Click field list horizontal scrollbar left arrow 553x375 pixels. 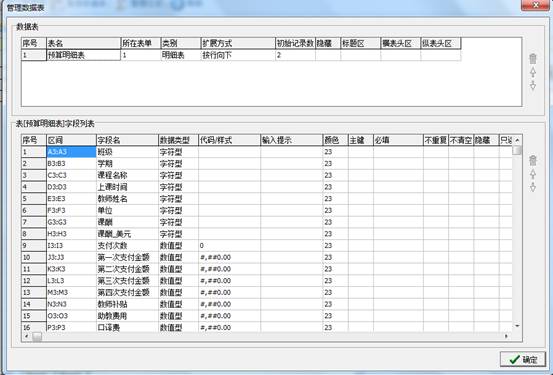(26, 336)
